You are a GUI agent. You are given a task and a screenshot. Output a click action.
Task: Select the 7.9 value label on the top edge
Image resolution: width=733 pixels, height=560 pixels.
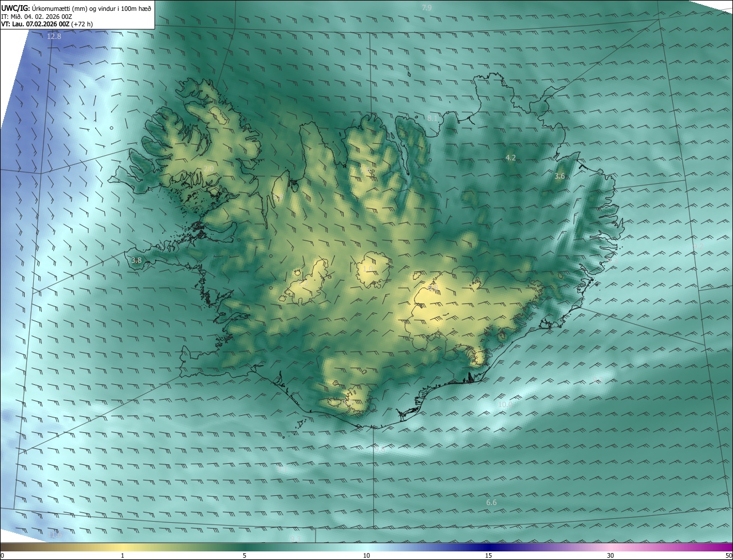tap(427, 7)
